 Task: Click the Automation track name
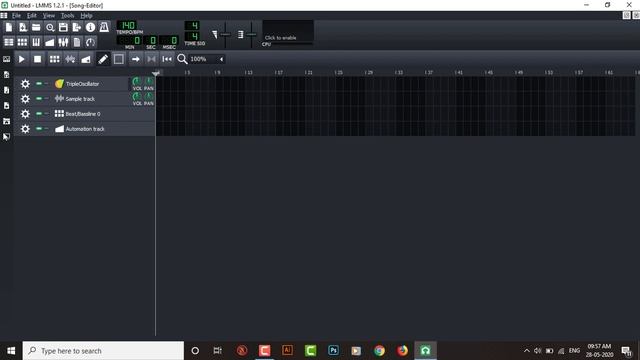click(x=85, y=129)
